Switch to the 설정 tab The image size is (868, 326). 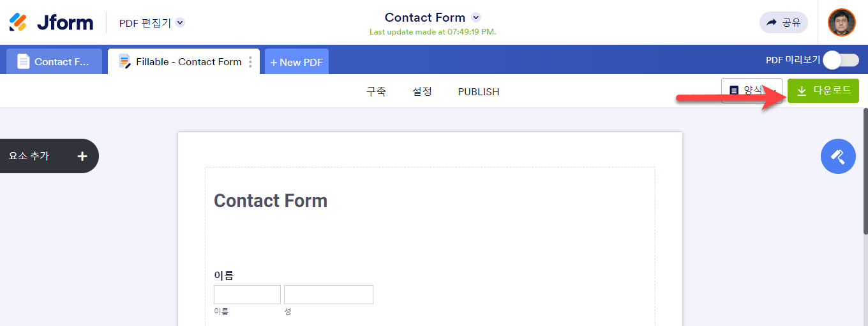click(x=422, y=91)
